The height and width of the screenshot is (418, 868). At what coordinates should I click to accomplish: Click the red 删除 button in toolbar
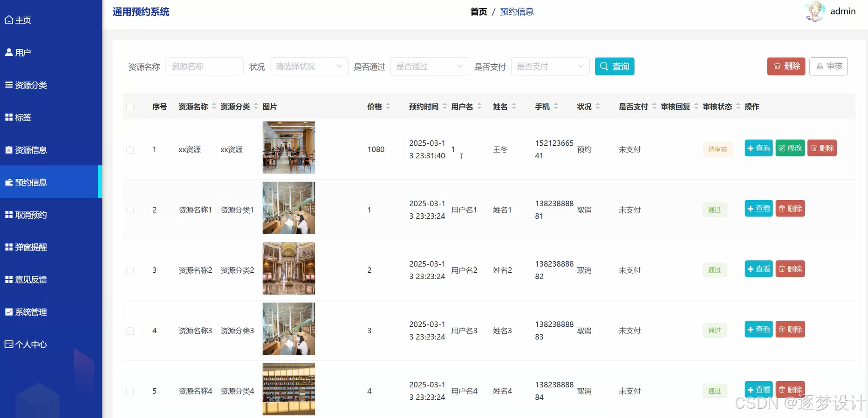pos(786,66)
